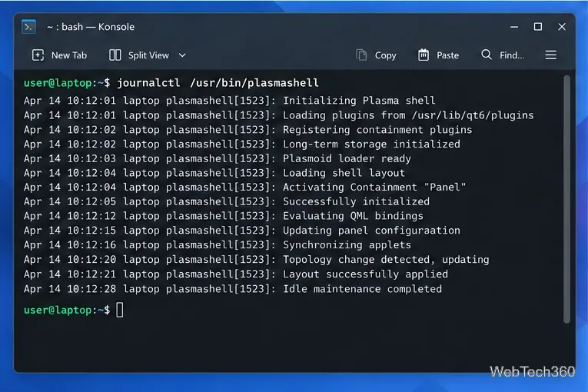Click the Paste clipboard icon
588x392 pixels.
424,55
